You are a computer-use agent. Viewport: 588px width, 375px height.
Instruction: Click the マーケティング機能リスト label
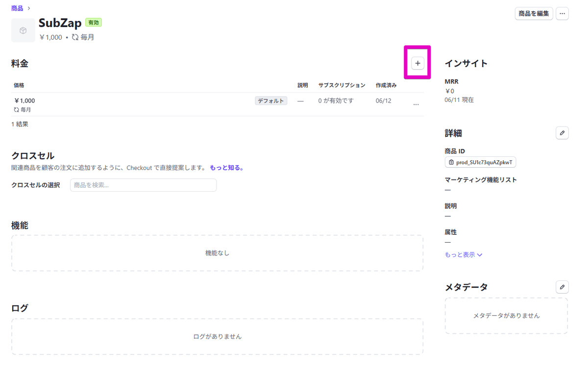(x=481, y=180)
